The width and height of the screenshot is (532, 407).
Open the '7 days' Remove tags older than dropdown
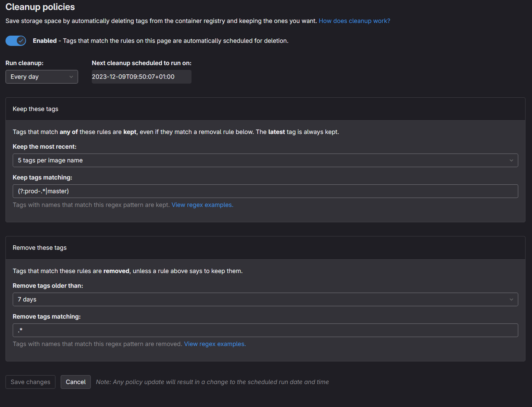(x=265, y=299)
